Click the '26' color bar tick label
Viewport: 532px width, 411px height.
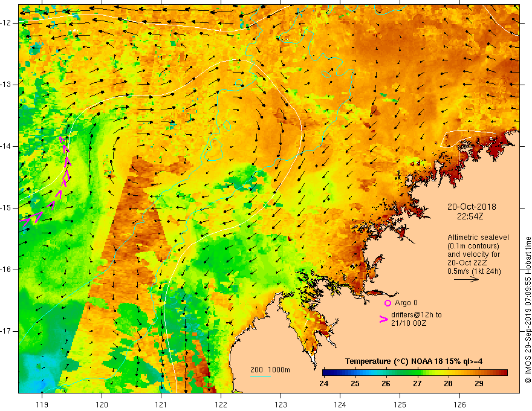click(x=386, y=384)
